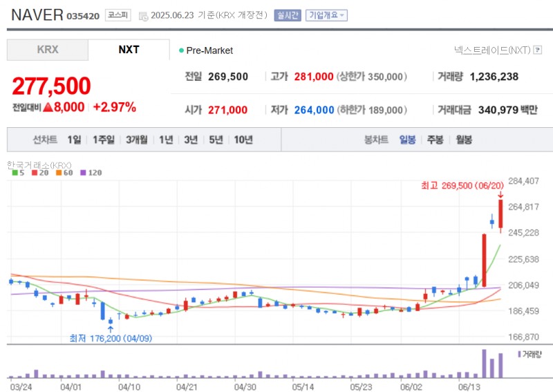Open the 기업개요 dropdown
553x392 pixels.
point(326,15)
